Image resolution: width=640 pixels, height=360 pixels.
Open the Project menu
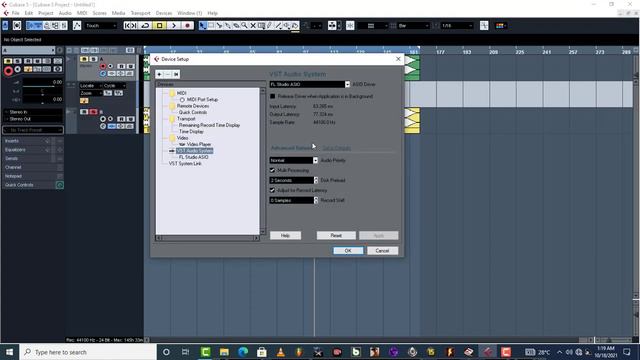(46, 13)
